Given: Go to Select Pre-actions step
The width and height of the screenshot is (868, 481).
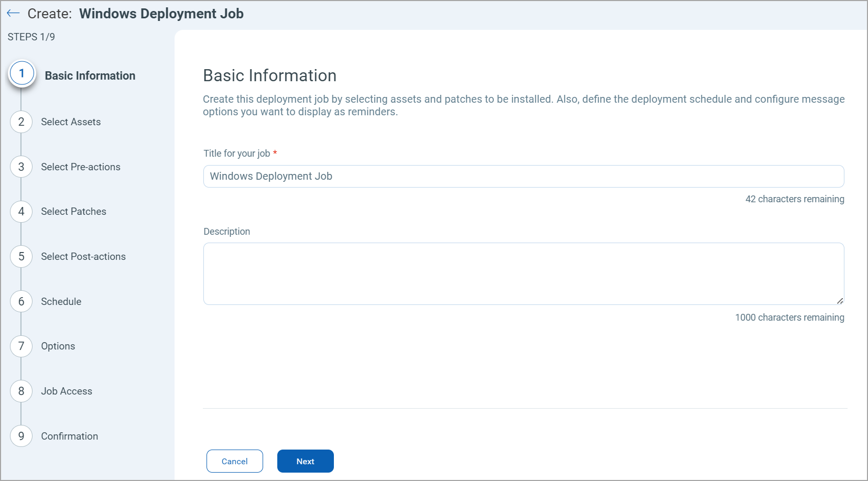Looking at the screenshot, I should [x=81, y=167].
